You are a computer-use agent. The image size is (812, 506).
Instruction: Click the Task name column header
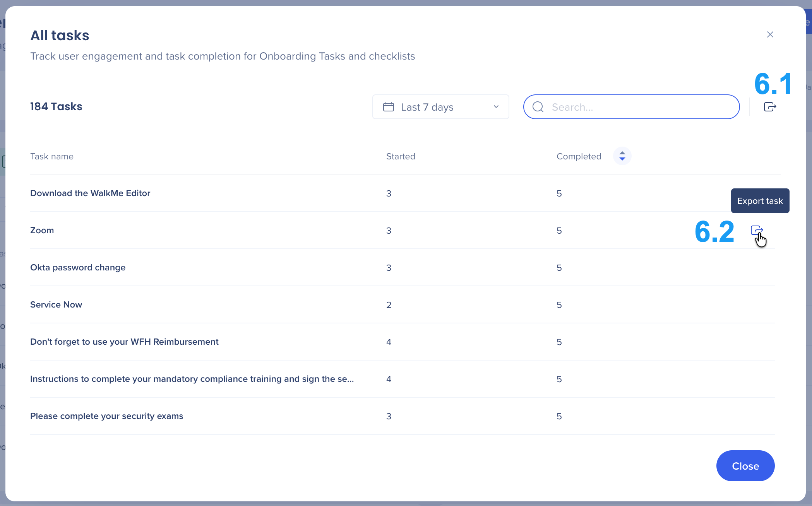52,156
